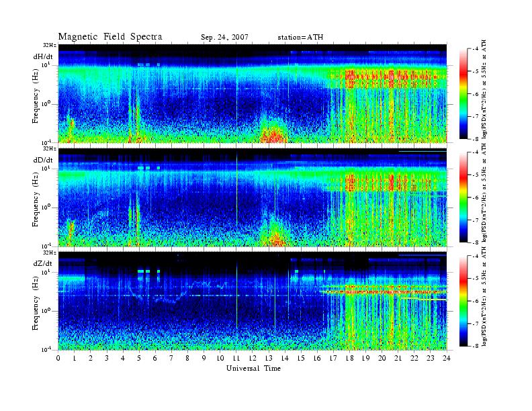Click the x-axis tick label '10'

point(220,358)
